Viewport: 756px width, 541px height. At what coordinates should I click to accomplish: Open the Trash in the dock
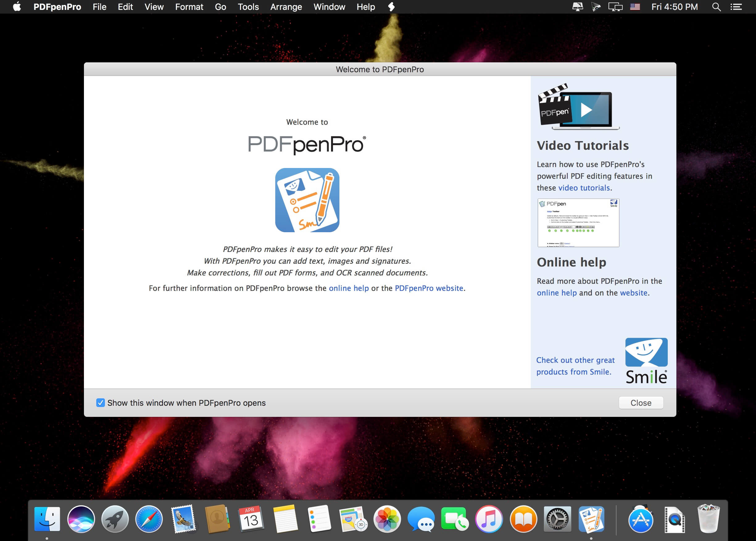(x=708, y=519)
